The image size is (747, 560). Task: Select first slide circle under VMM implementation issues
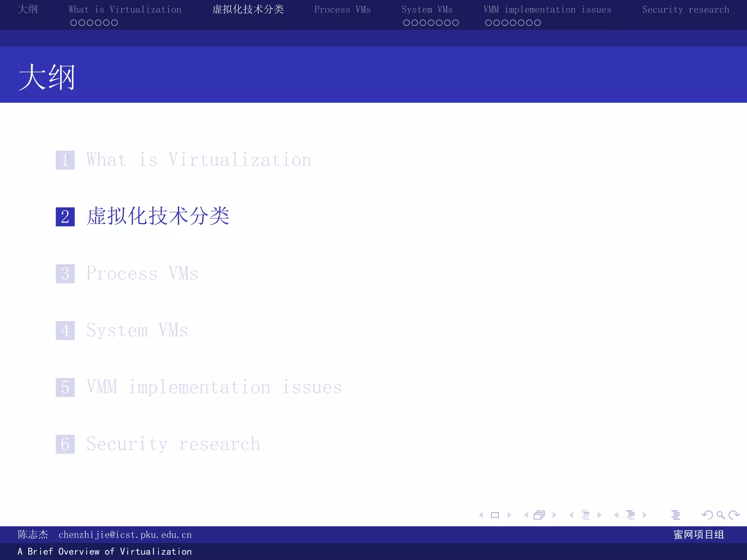point(488,23)
